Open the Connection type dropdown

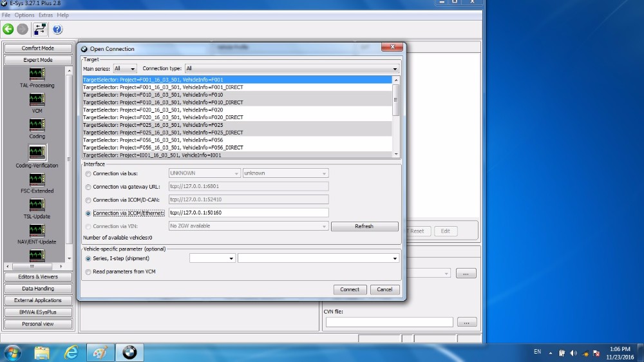(291, 68)
